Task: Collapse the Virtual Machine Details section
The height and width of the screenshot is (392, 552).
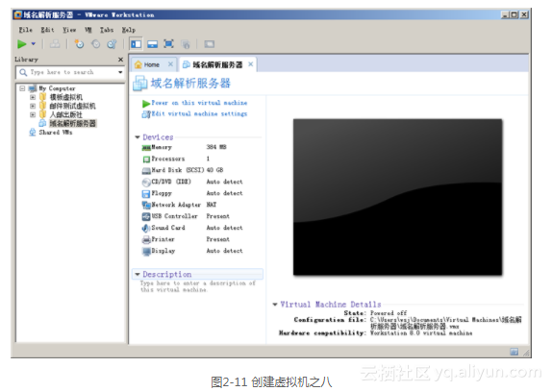Action: (275, 305)
